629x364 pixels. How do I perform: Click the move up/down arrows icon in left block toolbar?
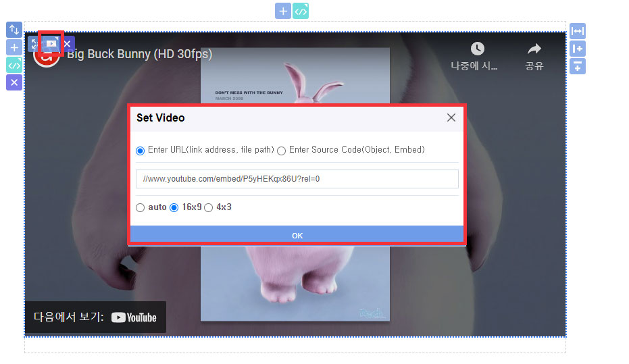coord(14,30)
